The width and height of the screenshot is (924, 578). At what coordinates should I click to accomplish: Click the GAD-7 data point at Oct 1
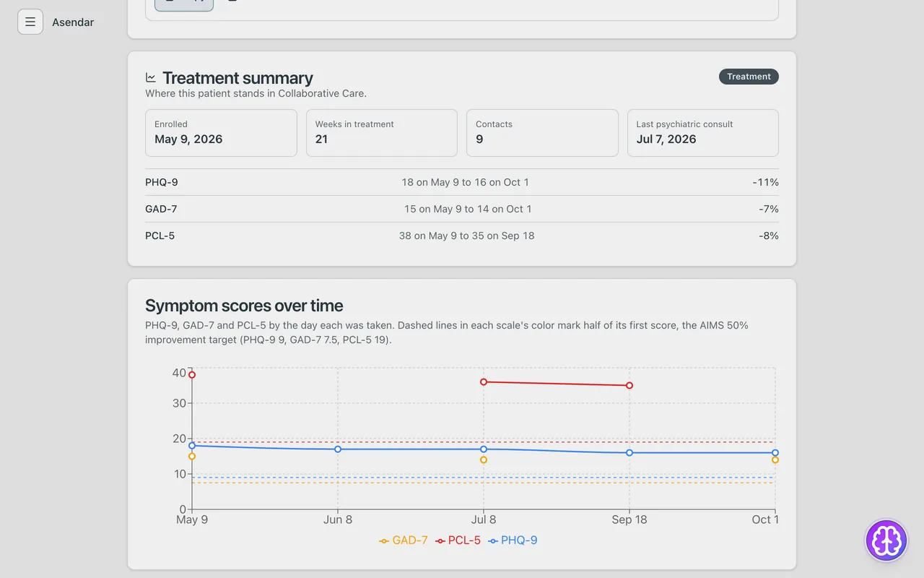click(x=775, y=460)
